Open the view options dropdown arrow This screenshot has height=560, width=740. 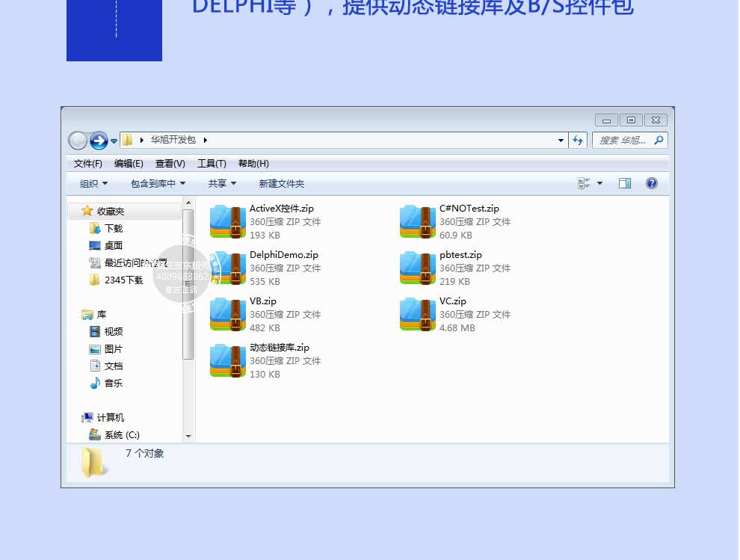[599, 183]
